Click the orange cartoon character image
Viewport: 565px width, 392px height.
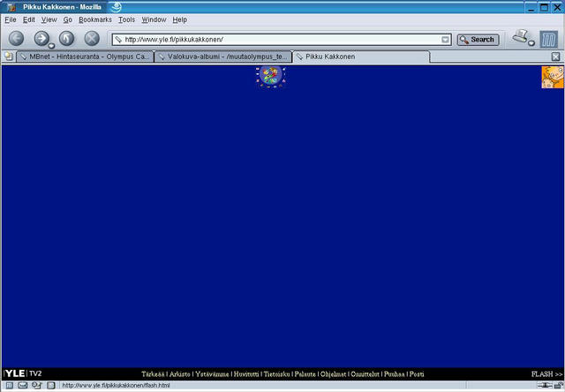553,77
